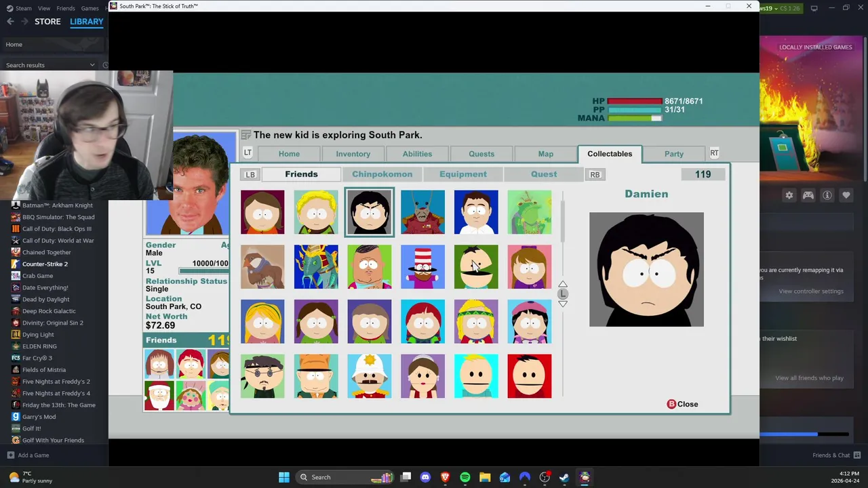Select the Friends sub-tab
The width and height of the screenshot is (868, 488).
301,174
